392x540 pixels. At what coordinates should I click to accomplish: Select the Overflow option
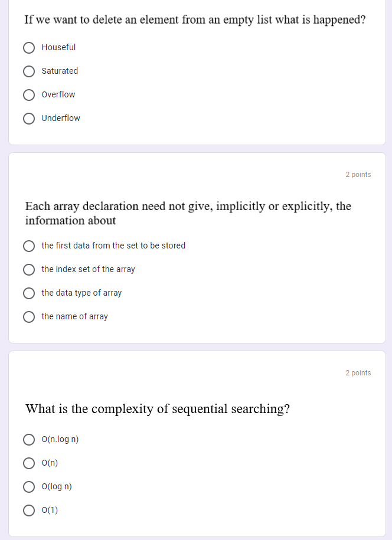(29, 95)
